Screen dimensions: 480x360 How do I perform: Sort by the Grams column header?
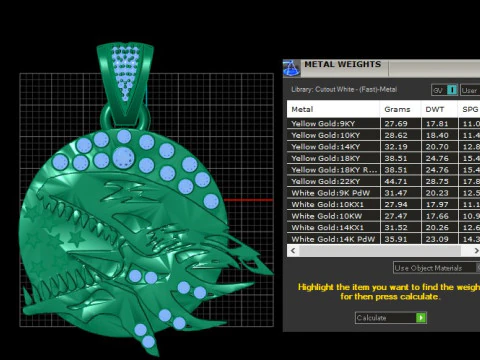[x=400, y=109]
